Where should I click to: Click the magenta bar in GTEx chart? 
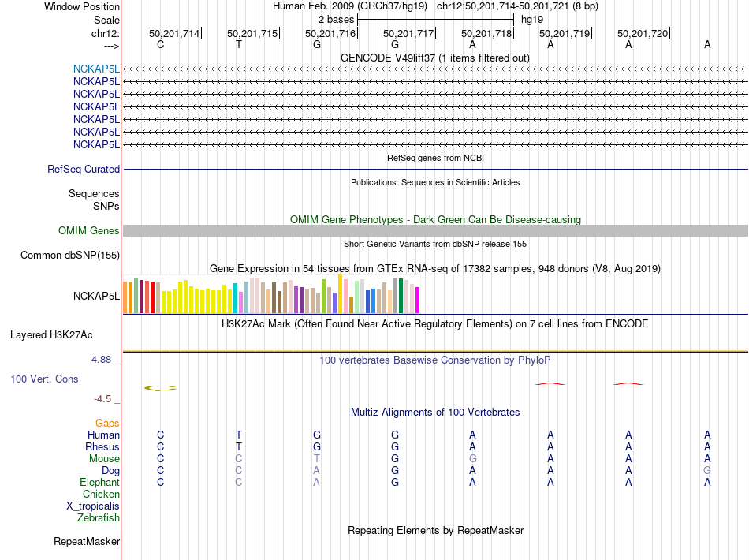click(x=418, y=300)
